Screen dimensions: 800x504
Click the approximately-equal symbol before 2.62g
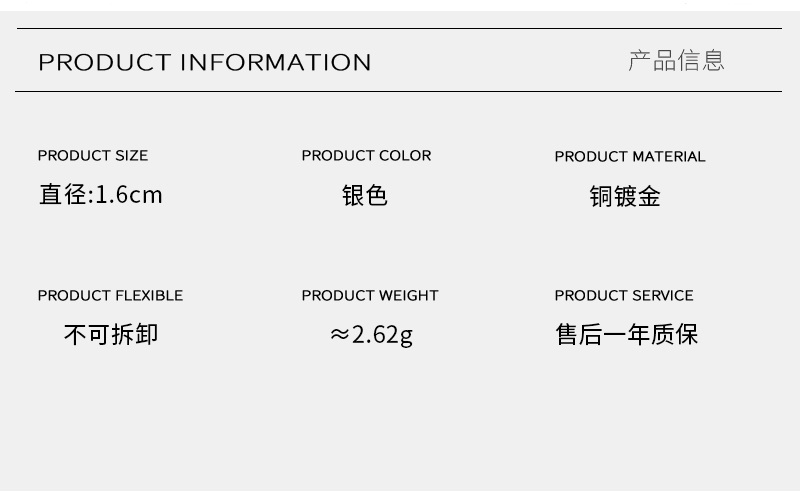point(339,335)
